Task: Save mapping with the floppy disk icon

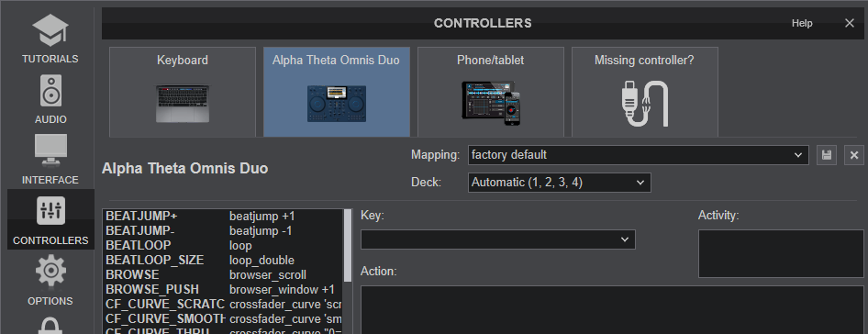Action: click(827, 155)
